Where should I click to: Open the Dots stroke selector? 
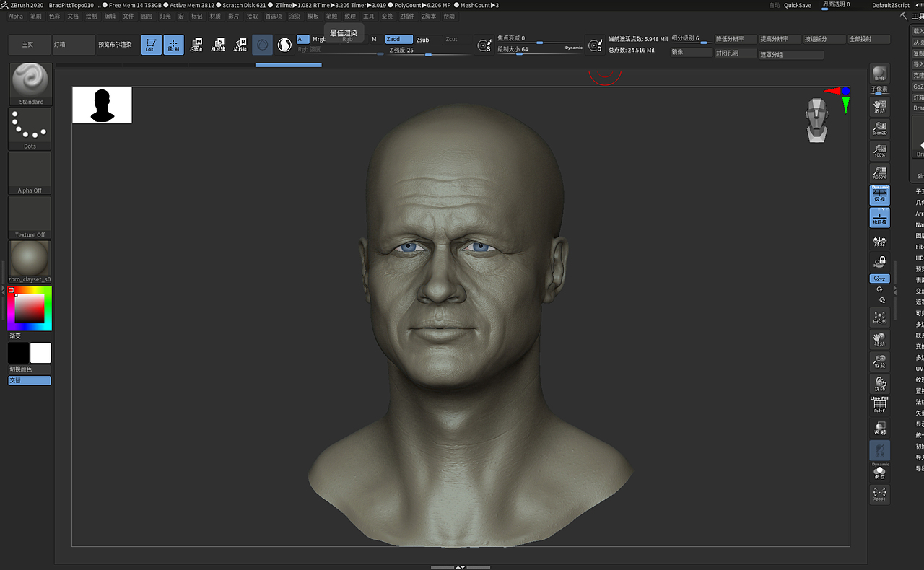[x=30, y=128]
